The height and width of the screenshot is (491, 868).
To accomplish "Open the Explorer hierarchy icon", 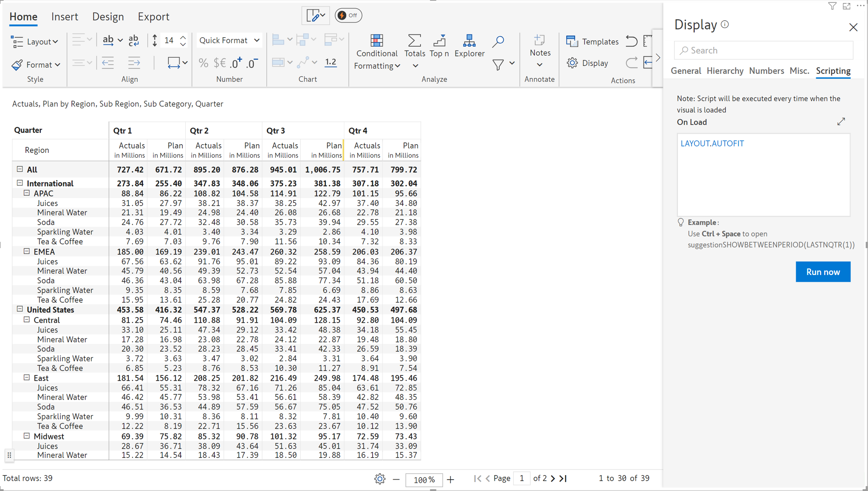I will click(x=469, y=41).
